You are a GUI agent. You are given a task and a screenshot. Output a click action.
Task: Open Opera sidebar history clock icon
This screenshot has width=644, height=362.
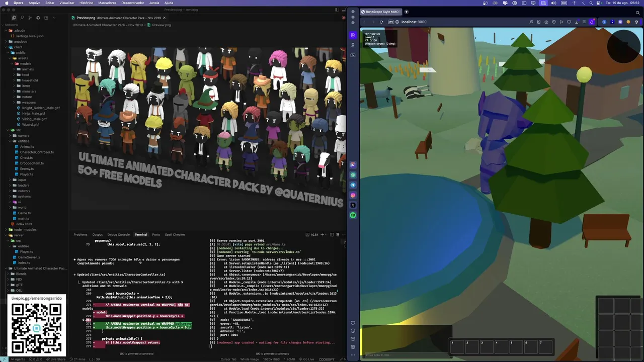click(353, 331)
